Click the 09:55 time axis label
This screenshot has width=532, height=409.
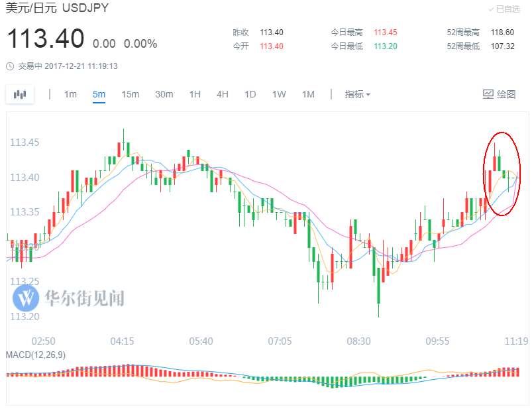coord(437,341)
